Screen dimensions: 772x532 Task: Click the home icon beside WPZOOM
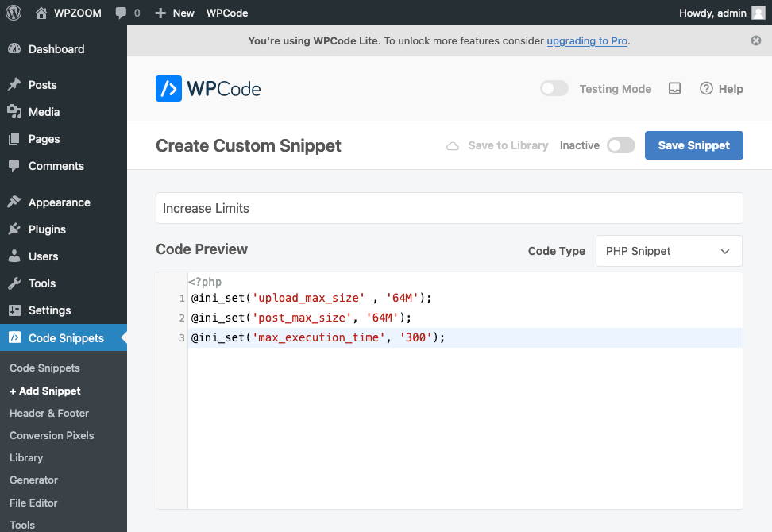pos(41,13)
